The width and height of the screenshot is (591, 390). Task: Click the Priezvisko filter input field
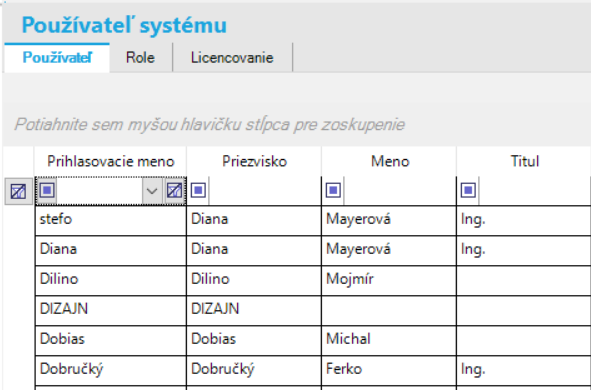265,191
